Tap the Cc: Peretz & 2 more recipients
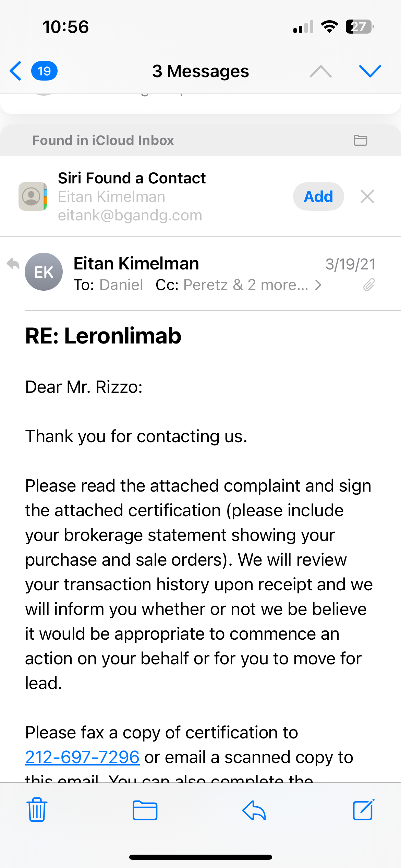The height and width of the screenshot is (868, 401). pos(232,285)
